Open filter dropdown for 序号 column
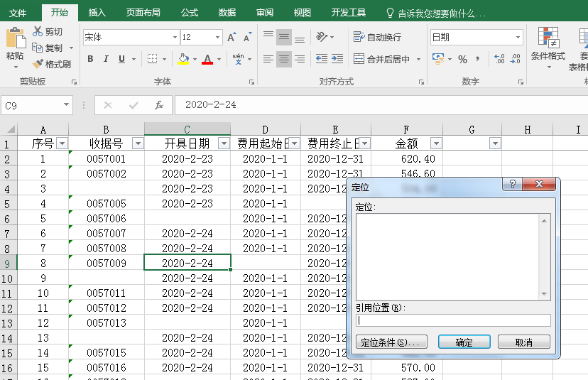 (x=62, y=143)
